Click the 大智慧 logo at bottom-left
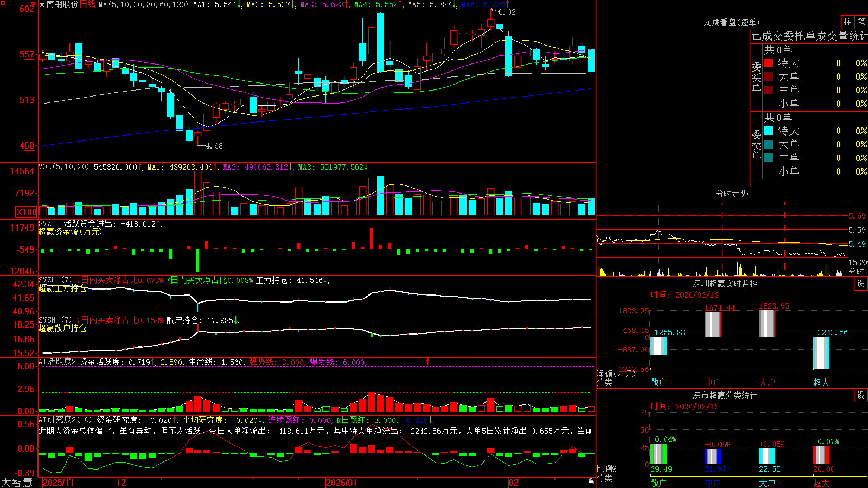The image size is (868, 488). tap(17, 483)
